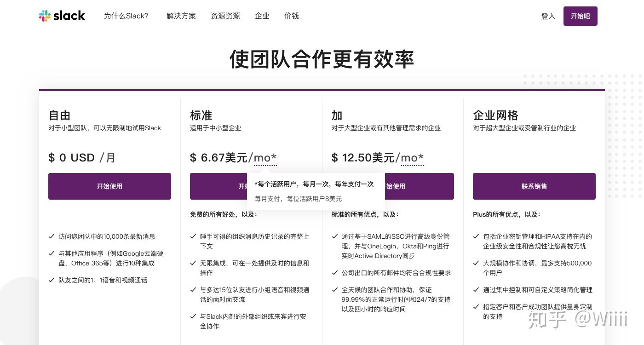Click the $ 0 USD /月 price
644x345 pixels.
[82, 158]
